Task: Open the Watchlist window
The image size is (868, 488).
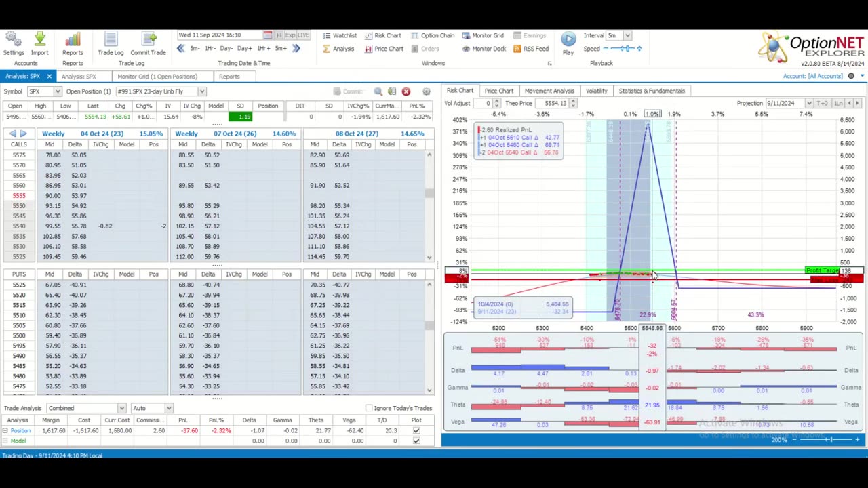Action: pos(339,35)
